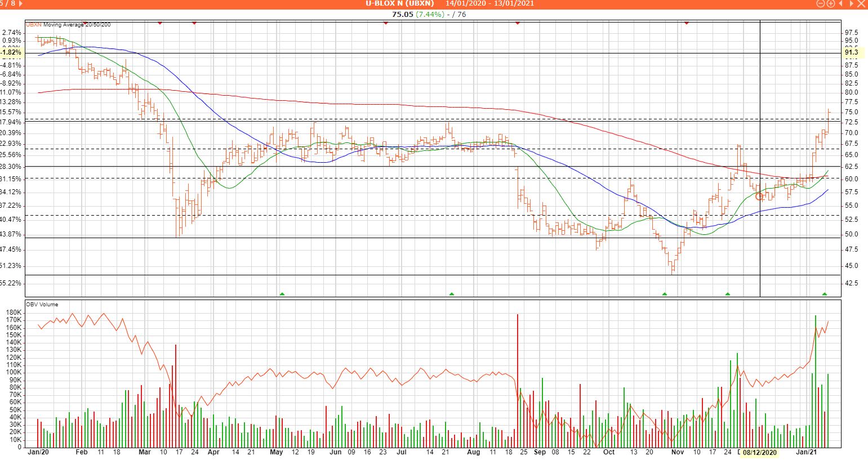Click red sell marker above August 25
This screenshot has height=460, width=868.
518,23
